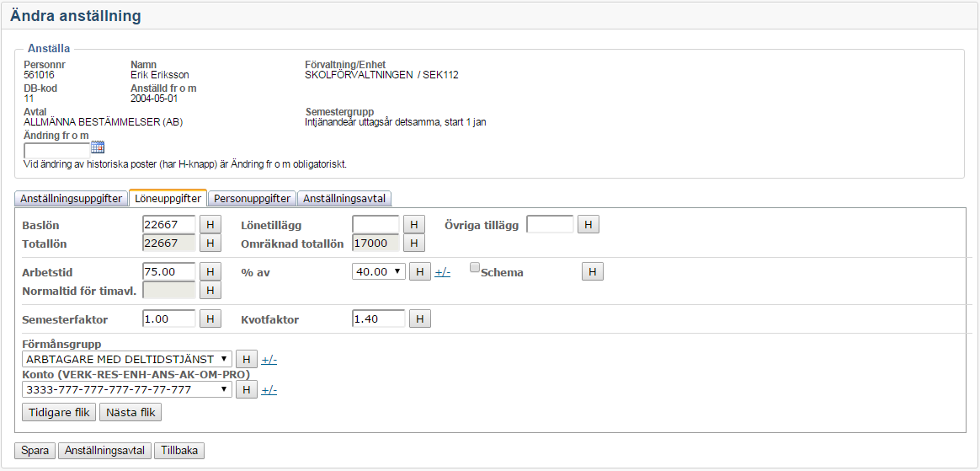Click the H button next to Kvotfaktor
Screen dimensions: 980x471
point(420,319)
